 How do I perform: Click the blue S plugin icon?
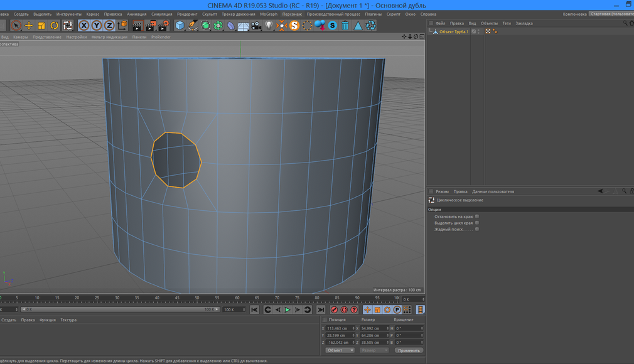click(332, 26)
